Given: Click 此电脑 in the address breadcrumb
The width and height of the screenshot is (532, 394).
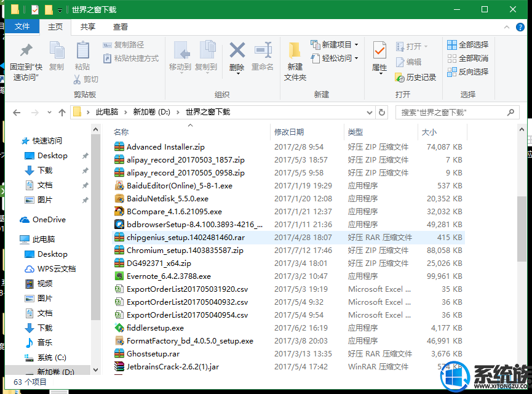Looking at the screenshot, I should pos(107,112).
